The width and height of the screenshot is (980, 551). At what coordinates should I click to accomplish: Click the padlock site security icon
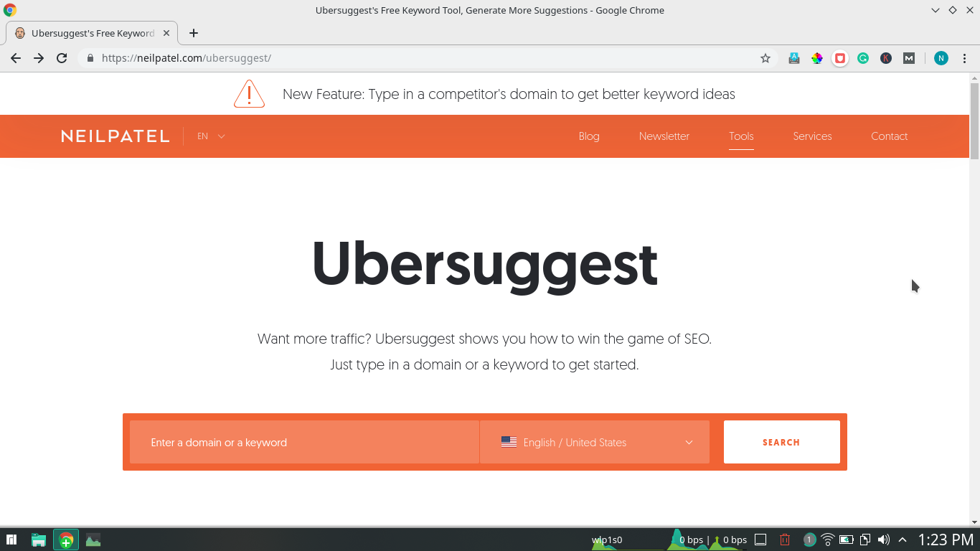pyautogui.click(x=90, y=58)
